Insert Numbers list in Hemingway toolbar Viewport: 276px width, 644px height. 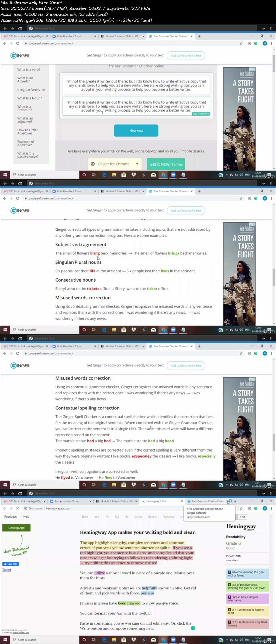click(168, 516)
